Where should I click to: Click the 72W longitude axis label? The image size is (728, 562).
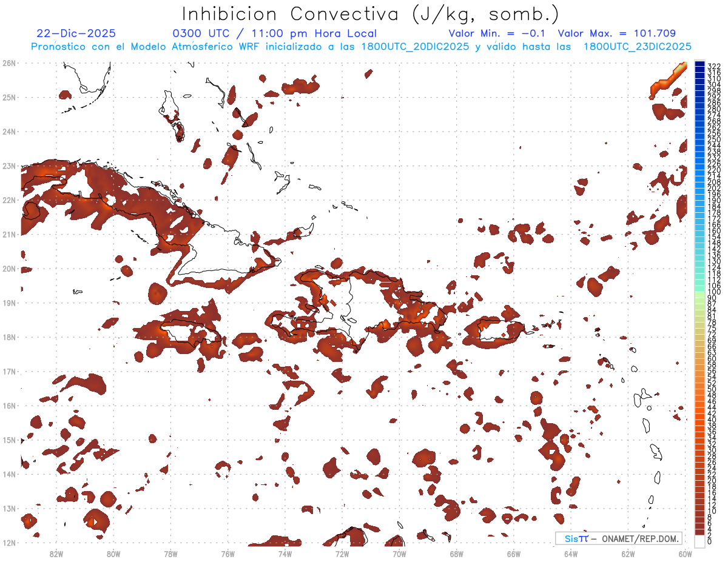(x=342, y=554)
